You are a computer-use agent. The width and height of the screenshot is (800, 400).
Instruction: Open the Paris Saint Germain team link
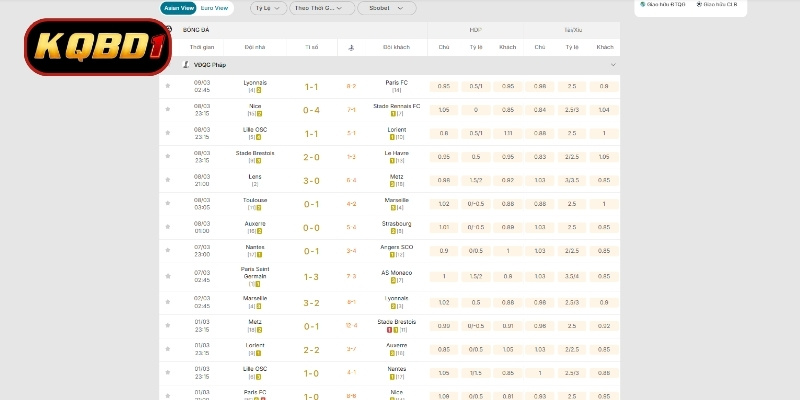254,270
